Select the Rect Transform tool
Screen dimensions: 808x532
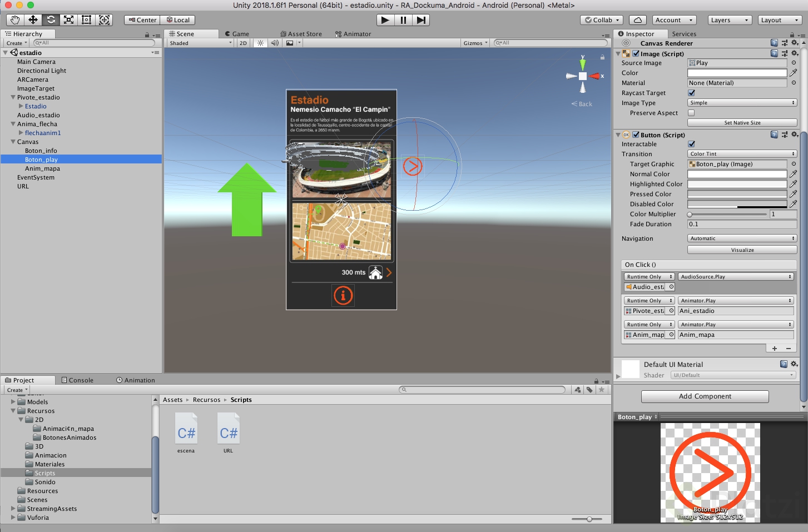[86, 20]
